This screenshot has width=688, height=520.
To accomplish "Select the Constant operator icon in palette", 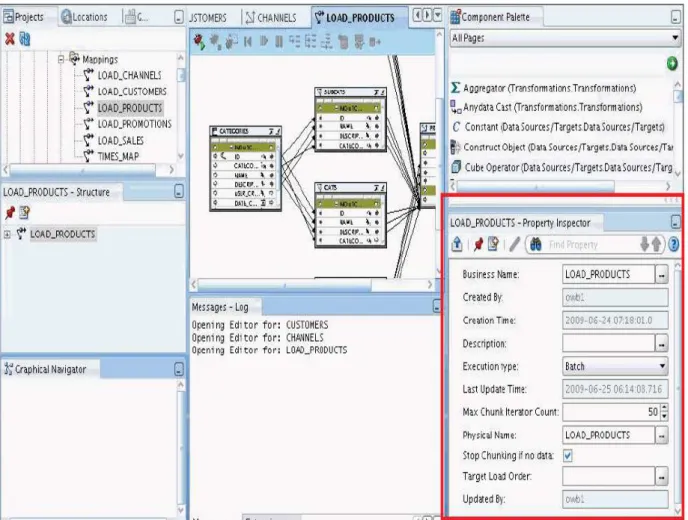I will 456,127.
